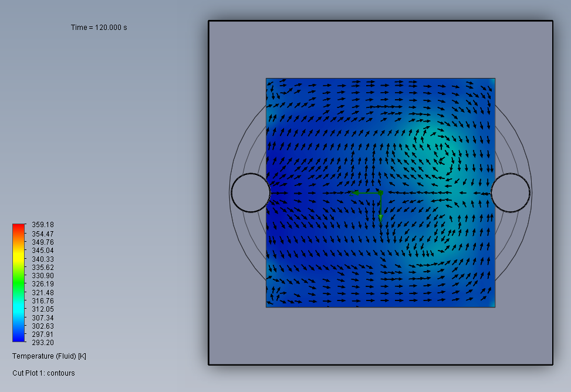Select the downward green axis arrow
This screenshot has height=392, width=571.
[380, 208]
